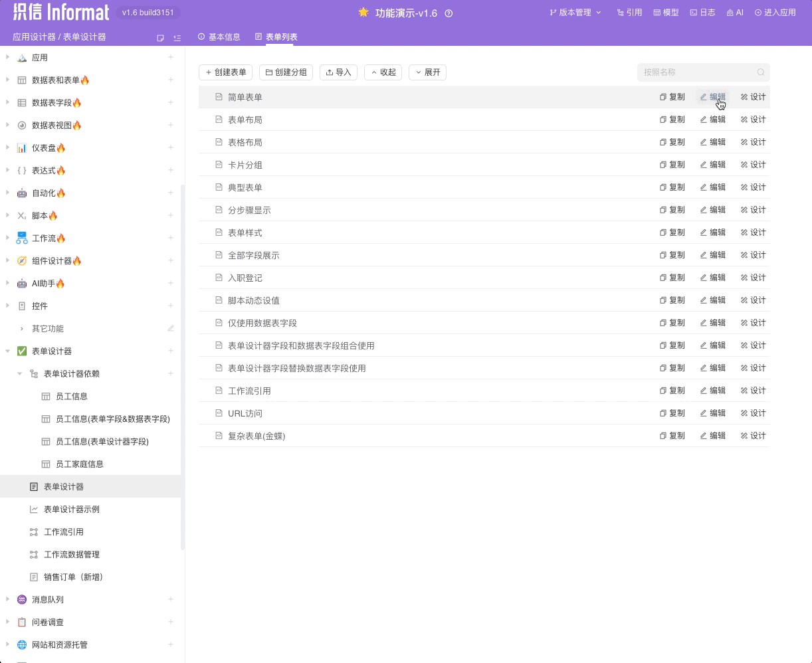Expand the 其它功能 group

point(22,328)
